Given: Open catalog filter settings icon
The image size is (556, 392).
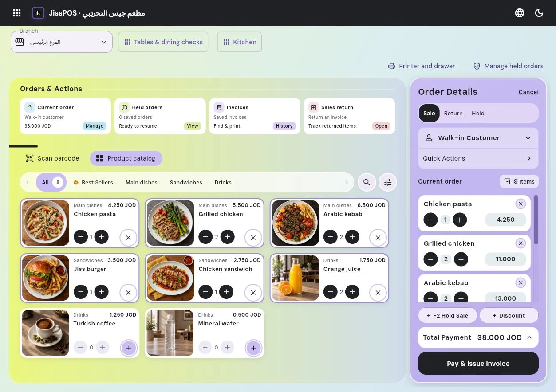Looking at the screenshot, I should point(388,182).
